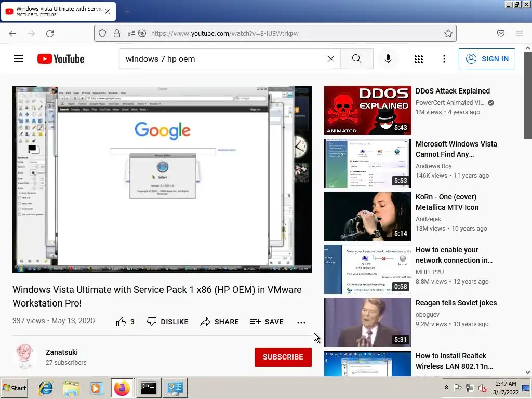Bookmark this page with the star icon
This screenshot has width=532, height=399.
tap(448, 33)
